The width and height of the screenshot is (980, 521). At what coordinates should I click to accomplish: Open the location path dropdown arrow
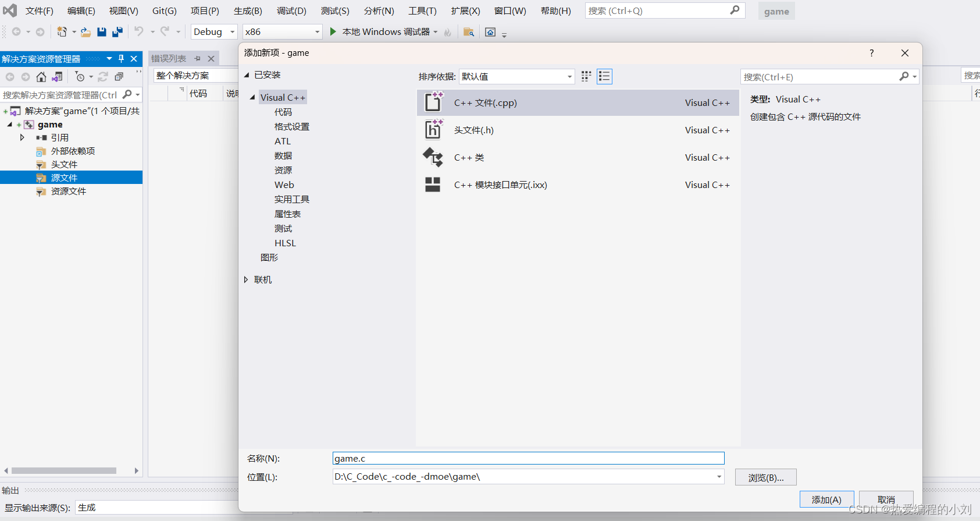pyautogui.click(x=719, y=477)
